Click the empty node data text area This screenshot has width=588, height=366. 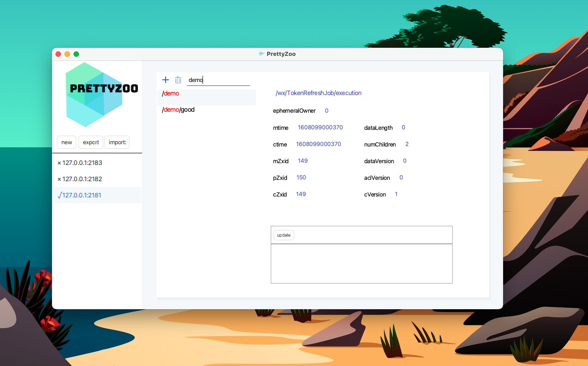tap(361, 263)
